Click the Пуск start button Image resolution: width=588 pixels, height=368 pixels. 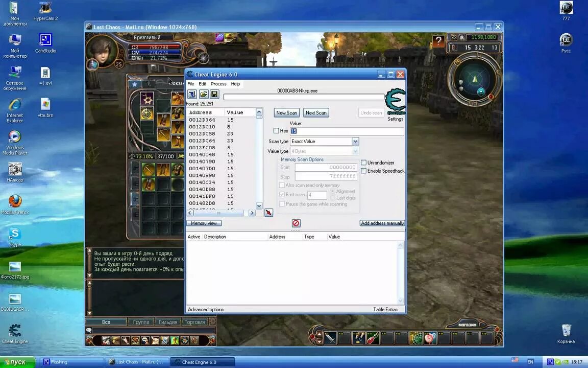(18, 362)
